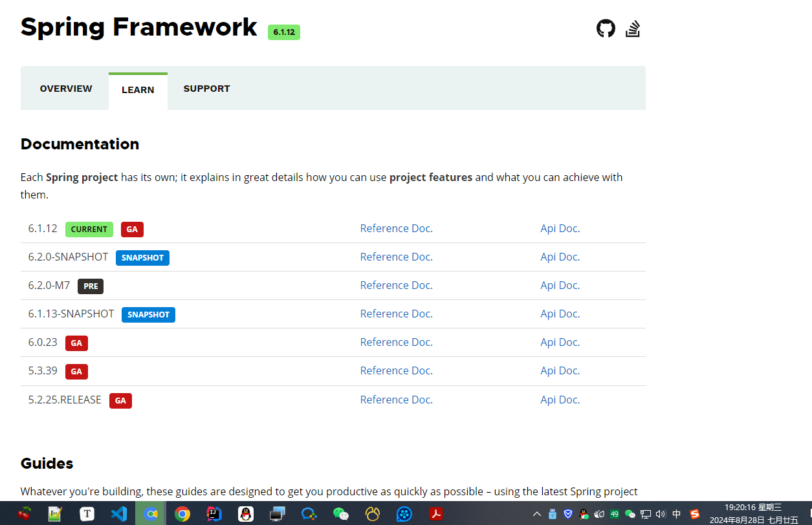Select the LEARN tab
This screenshot has height=525, width=812.
(138, 90)
